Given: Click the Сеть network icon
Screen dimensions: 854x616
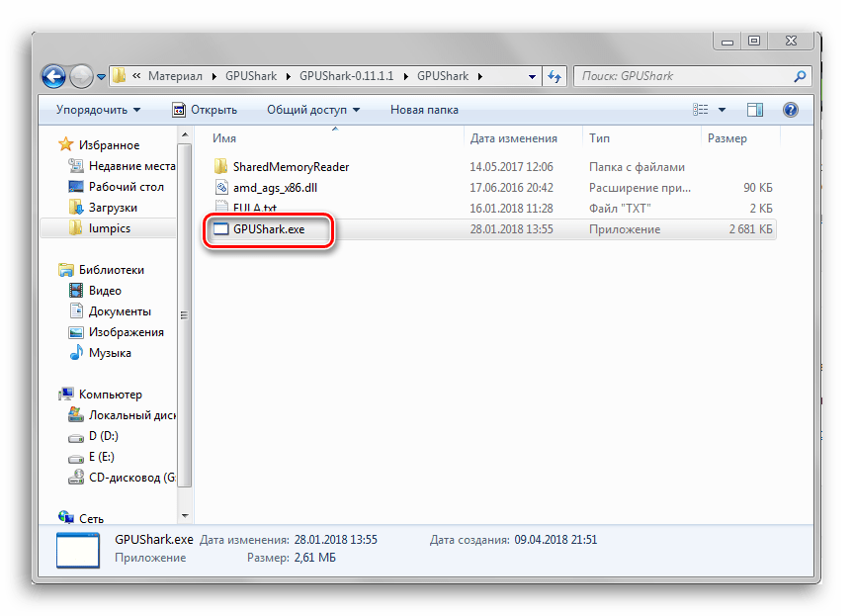Looking at the screenshot, I should coord(66,516).
